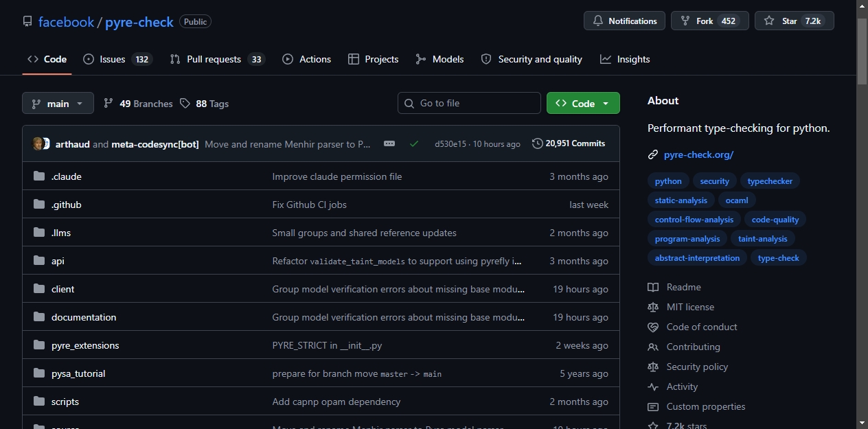Open the scripts folder
The width and height of the screenshot is (868, 429).
tap(65, 402)
